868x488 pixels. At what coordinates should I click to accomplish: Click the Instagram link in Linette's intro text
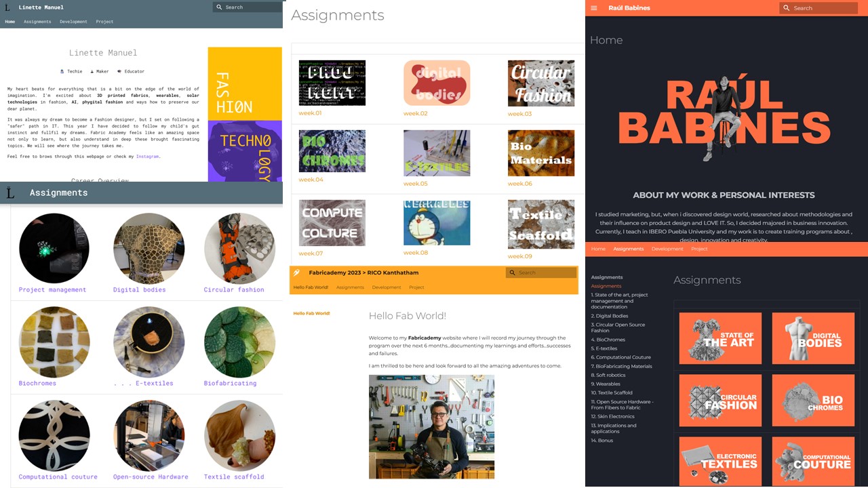click(147, 157)
